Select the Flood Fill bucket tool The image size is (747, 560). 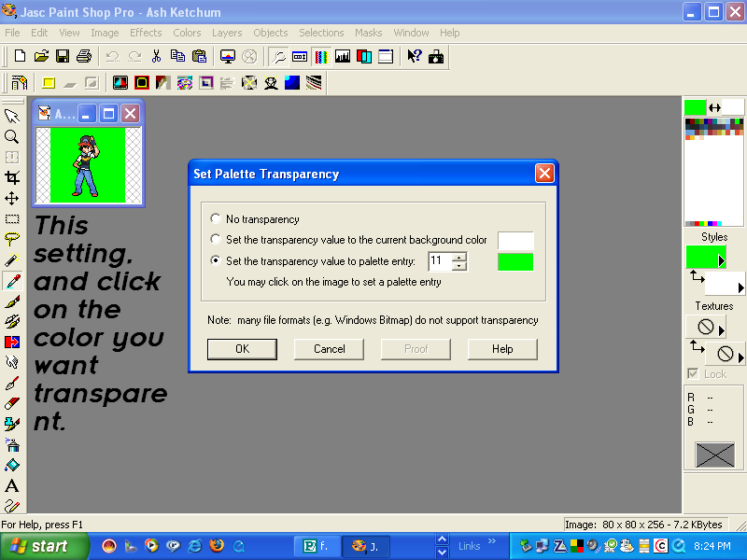click(x=12, y=465)
